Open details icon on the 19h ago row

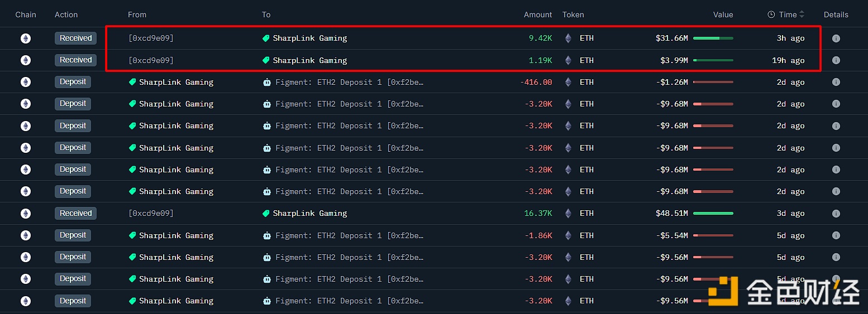(836, 60)
